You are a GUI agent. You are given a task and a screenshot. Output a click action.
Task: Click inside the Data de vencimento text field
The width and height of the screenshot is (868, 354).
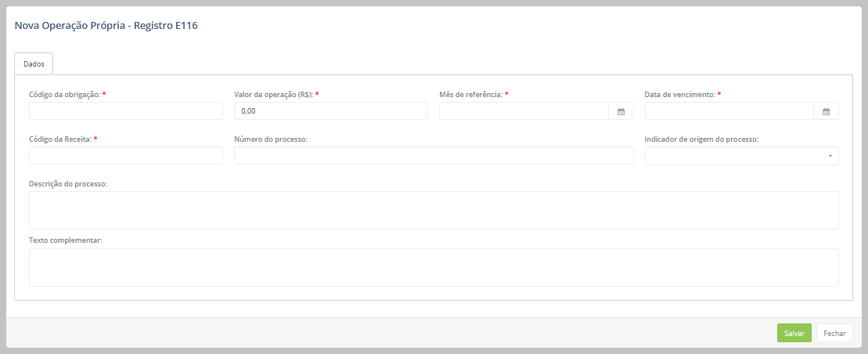click(729, 111)
